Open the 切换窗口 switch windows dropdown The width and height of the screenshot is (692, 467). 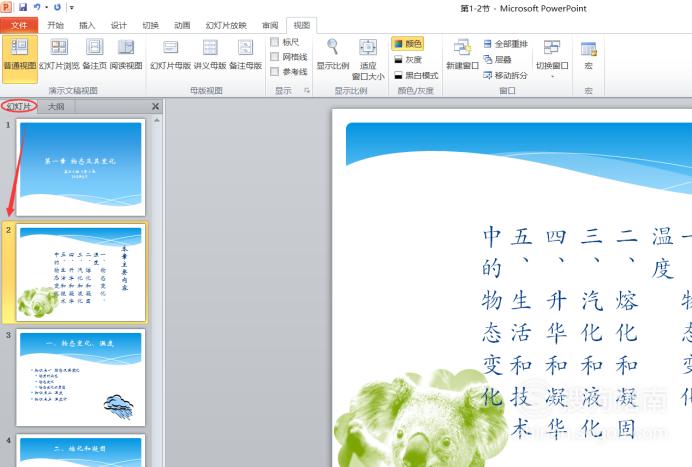[x=552, y=58]
